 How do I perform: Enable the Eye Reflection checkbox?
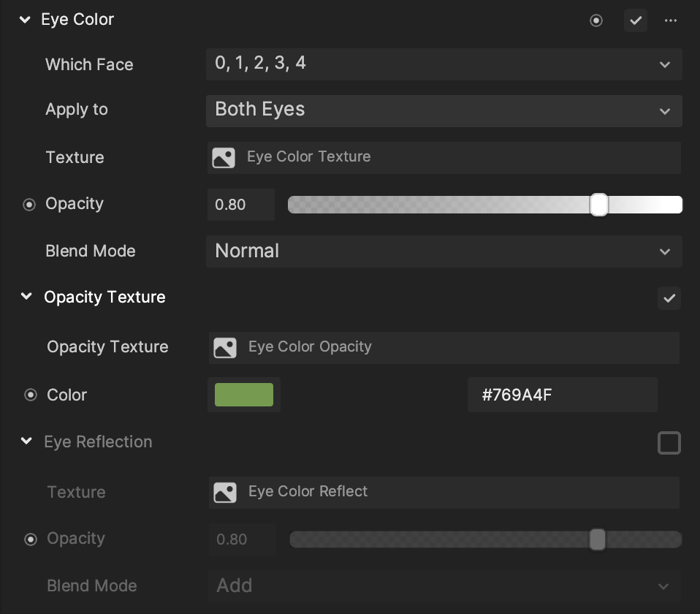pos(669,443)
